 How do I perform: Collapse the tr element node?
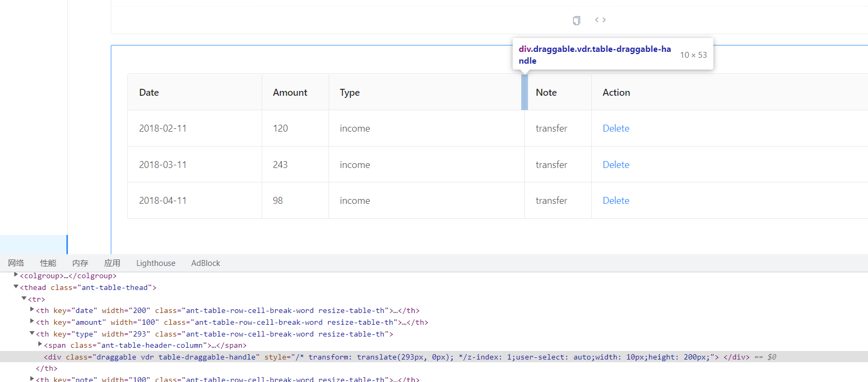point(24,299)
